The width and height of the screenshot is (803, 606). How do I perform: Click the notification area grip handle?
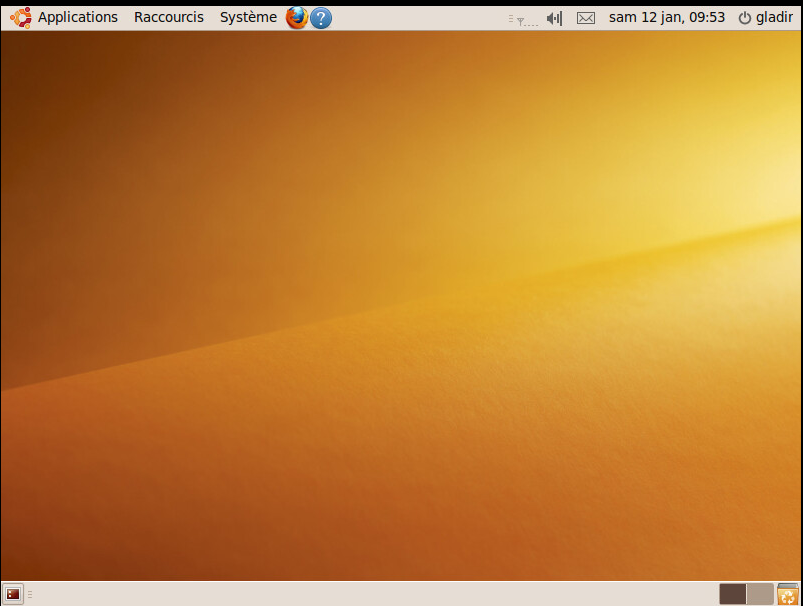510,18
